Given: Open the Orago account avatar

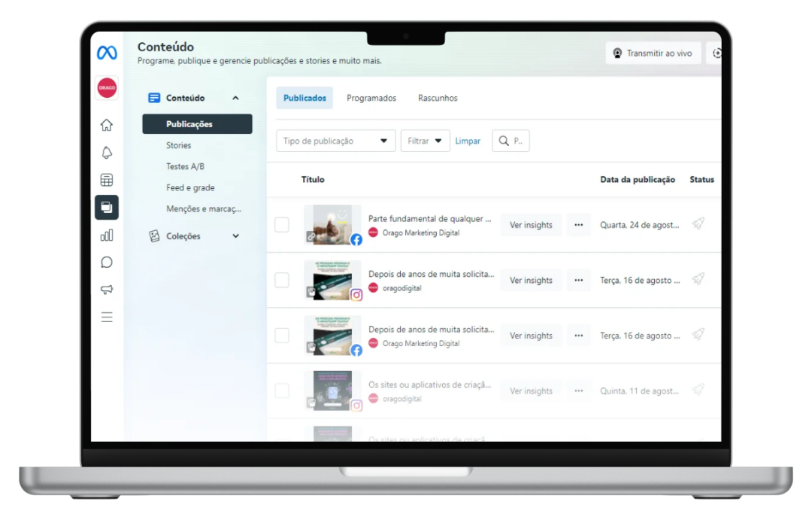Looking at the screenshot, I should [x=107, y=87].
